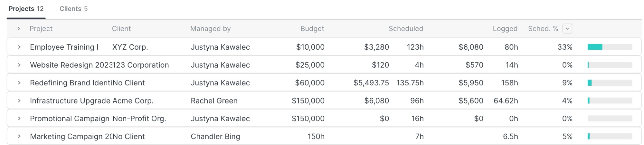Sort by the Budget column header
This screenshot has width=644, height=145.
tap(312, 29)
